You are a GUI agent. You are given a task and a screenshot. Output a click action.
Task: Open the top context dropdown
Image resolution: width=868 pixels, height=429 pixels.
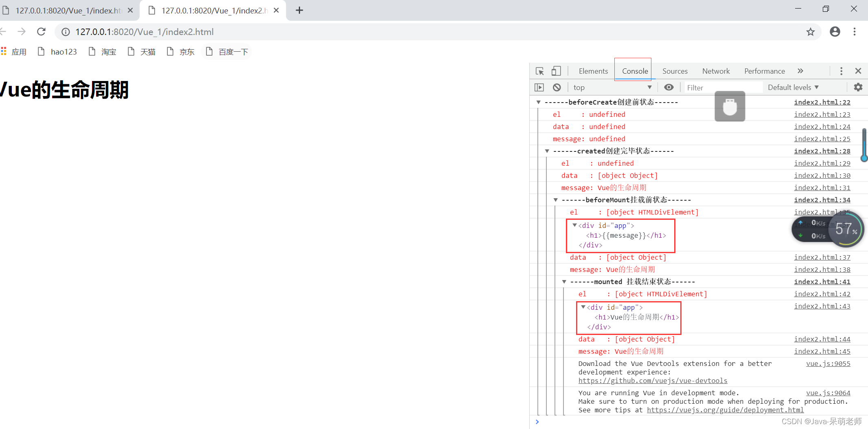tap(612, 88)
